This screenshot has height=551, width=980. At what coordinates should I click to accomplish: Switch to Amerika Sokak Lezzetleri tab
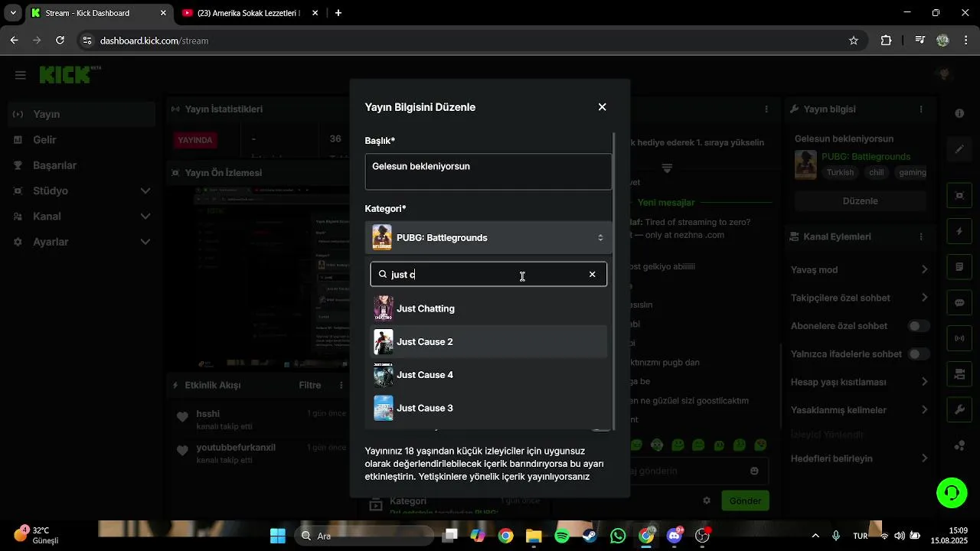[x=249, y=13]
